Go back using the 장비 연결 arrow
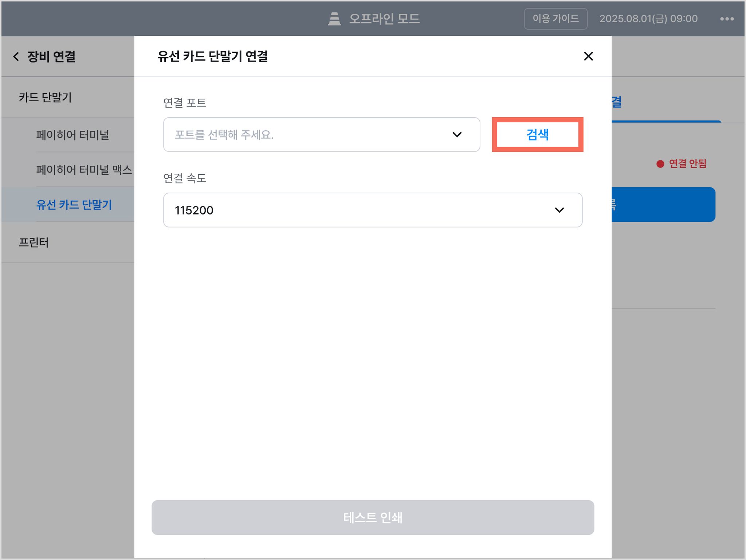Image resolution: width=746 pixels, height=560 pixels. 16,56
